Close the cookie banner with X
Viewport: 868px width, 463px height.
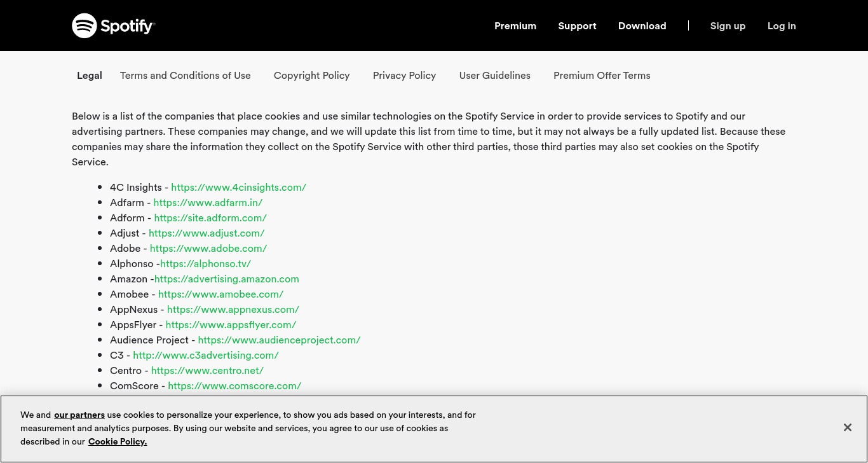847,427
